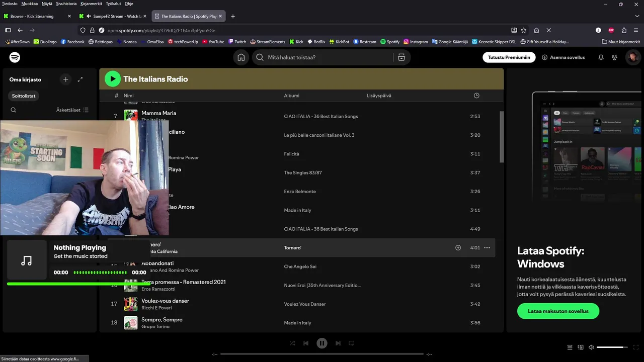
Task: Open the Tiedosto menu
Action: 10,4
